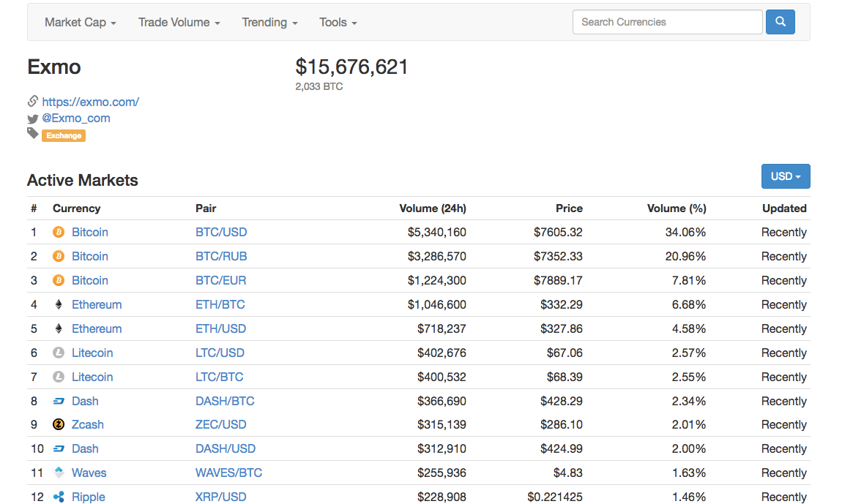Open the WAVES/BTC pair link

(228, 473)
